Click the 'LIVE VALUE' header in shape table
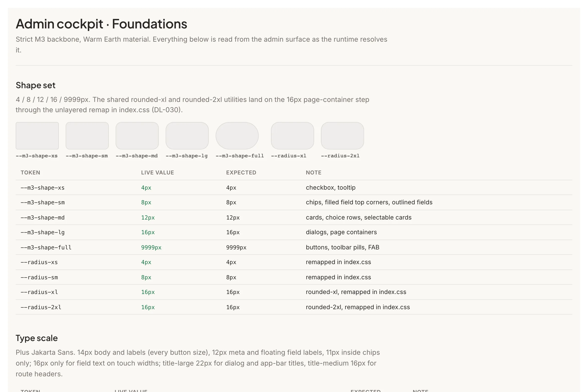The width and height of the screenshot is (588, 392). click(x=158, y=172)
